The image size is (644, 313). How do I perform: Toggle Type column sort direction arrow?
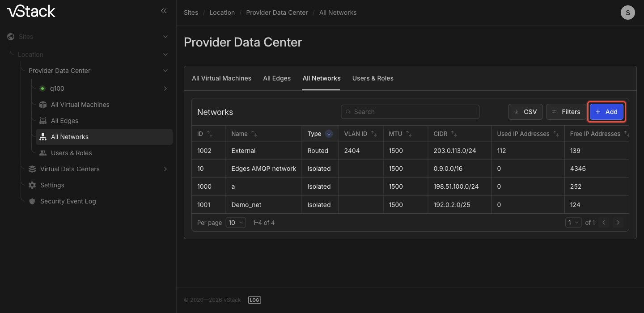[329, 134]
